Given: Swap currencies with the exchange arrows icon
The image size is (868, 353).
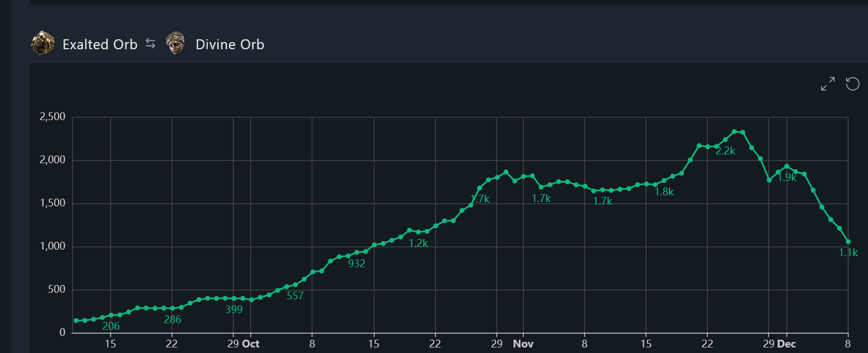Looking at the screenshot, I should [150, 43].
